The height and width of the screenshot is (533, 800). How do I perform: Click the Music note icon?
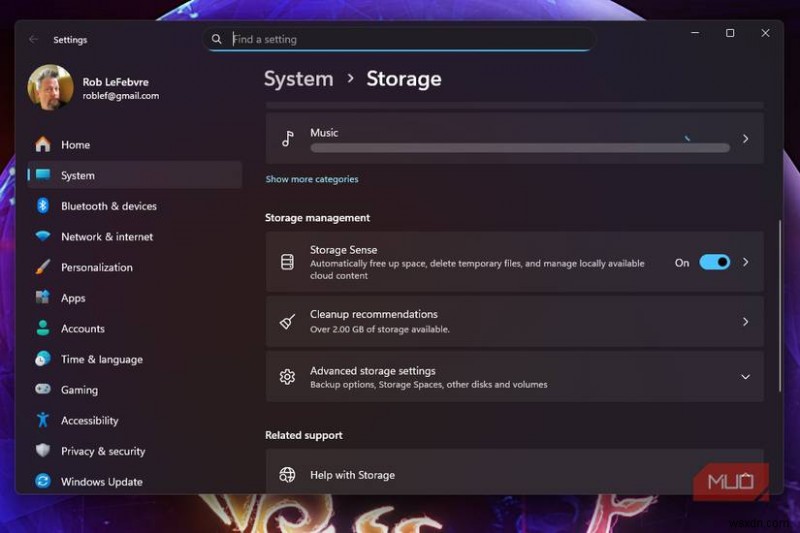288,138
